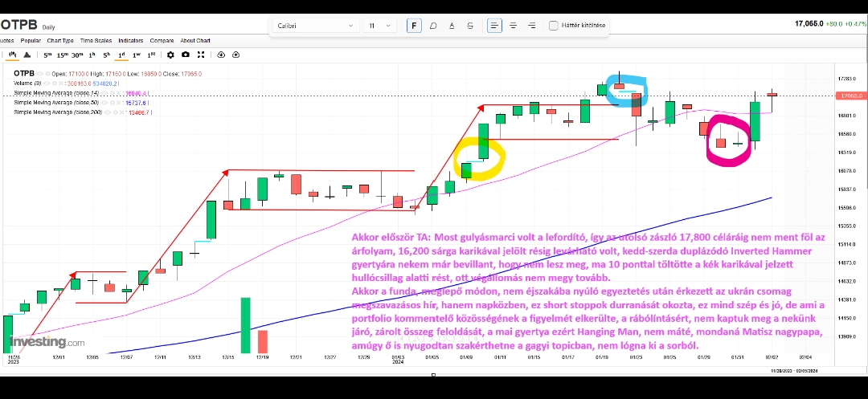
Task: Toggle bold F formatting button
Action: coord(415,26)
